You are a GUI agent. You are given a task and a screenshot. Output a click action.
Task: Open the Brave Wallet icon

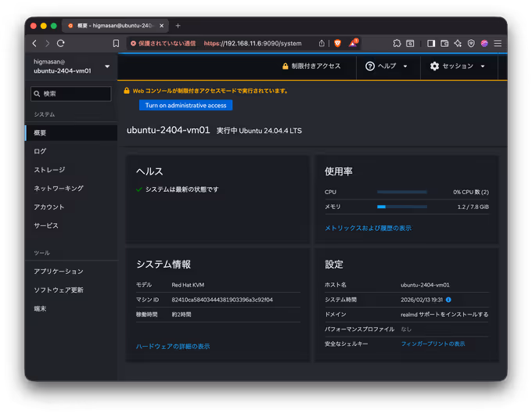tap(444, 44)
